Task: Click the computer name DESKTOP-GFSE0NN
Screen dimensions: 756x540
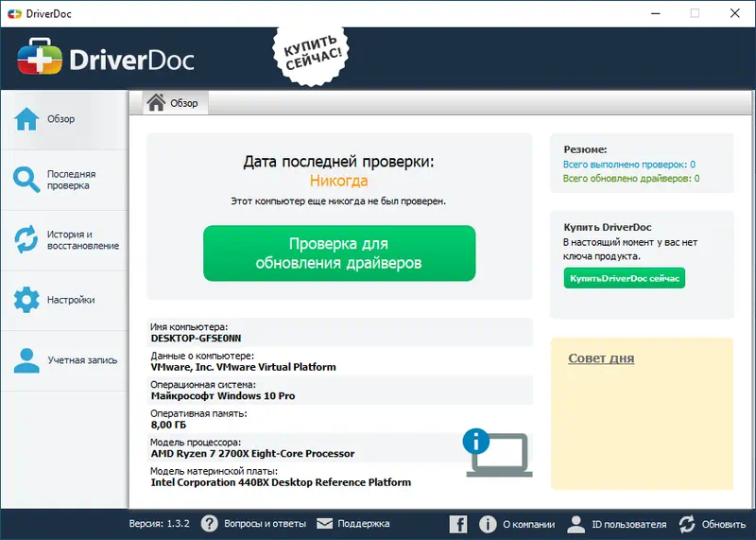Action: pyautogui.click(x=196, y=339)
